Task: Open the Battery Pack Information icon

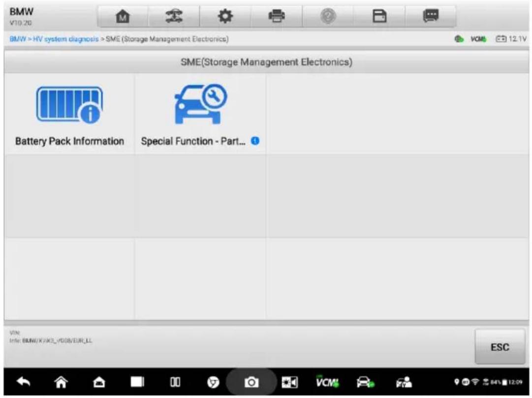Action: (x=69, y=104)
